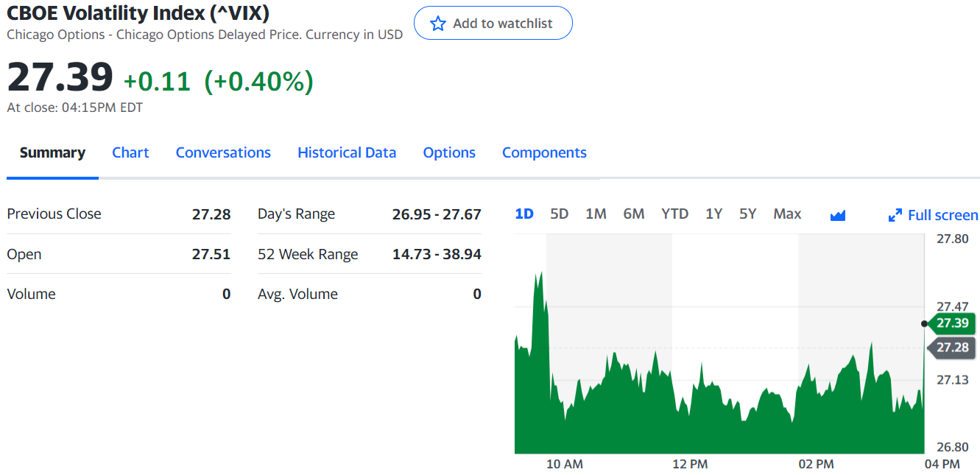Click the large 27.39 price quote

[60, 77]
